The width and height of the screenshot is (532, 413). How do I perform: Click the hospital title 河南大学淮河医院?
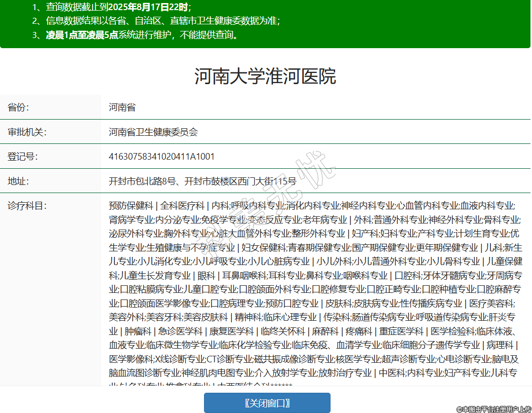pyautogui.click(x=265, y=77)
